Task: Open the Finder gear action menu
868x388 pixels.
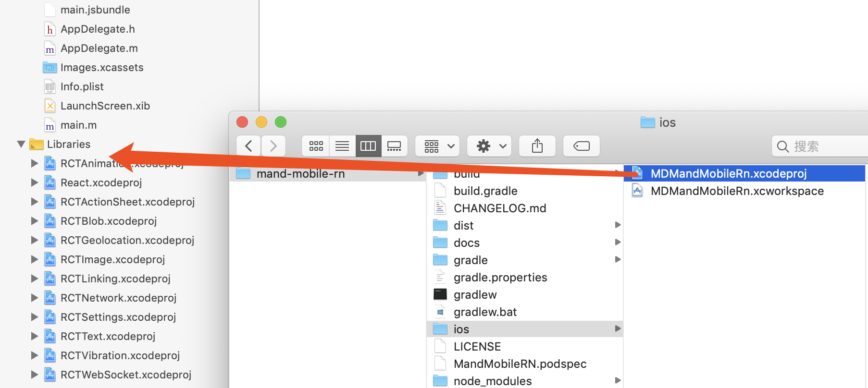Action: pyautogui.click(x=489, y=146)
